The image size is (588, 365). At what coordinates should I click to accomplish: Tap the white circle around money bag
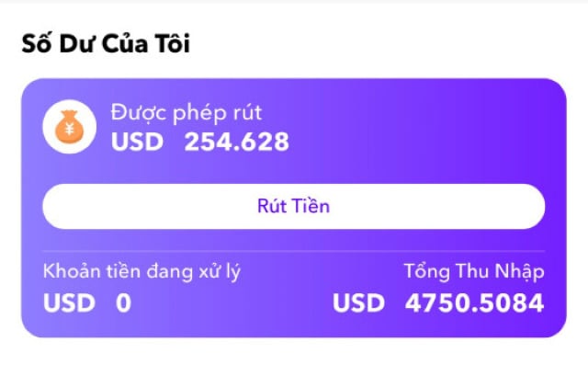(70, 127)
